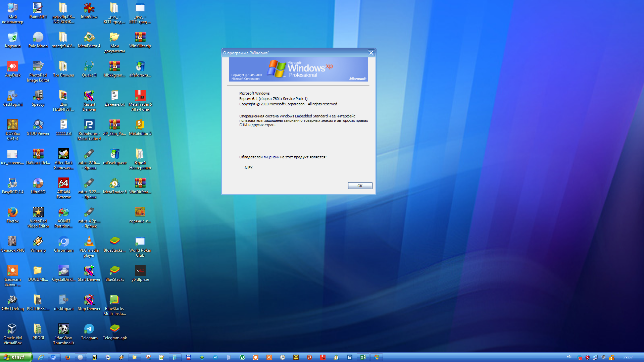Select the MetaEditor 5 desktop icon
The width and height of the screenshot is (644, 362).
140,128
